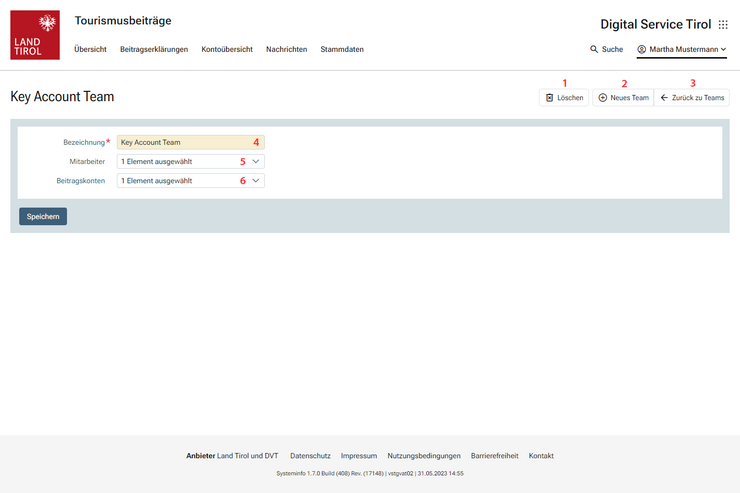Click the back arrow to Teams

664,98
